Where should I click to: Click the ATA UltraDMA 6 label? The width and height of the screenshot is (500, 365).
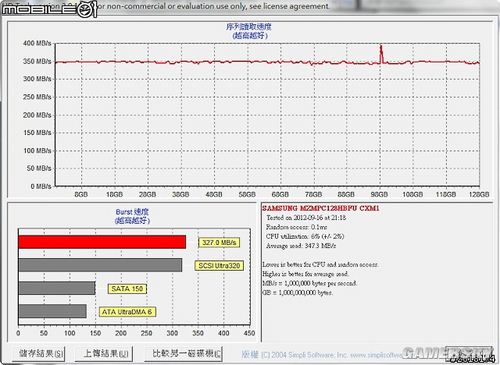(127, 312)
